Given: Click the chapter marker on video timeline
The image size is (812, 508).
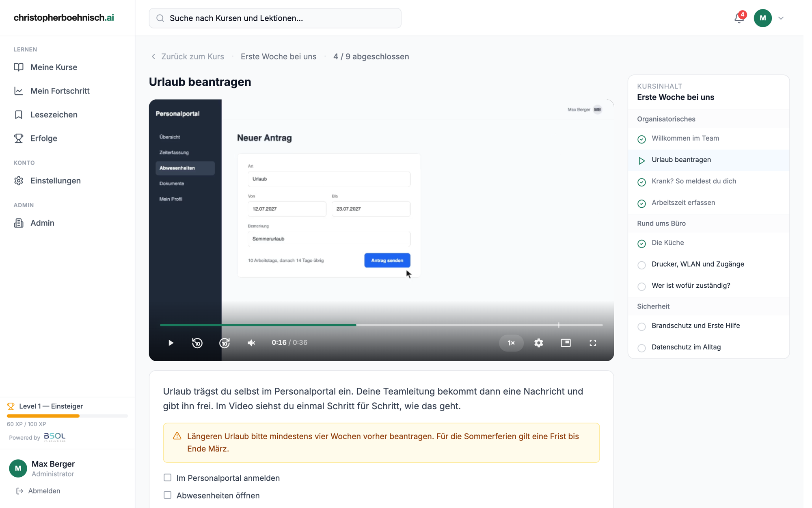Looking at the screenshot, I should pos(559,325).
